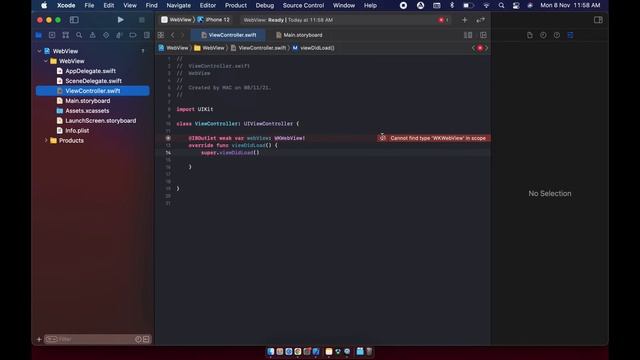The height and width of the screenshot is (360, 640).
Task: Open the Issue navigator
Action: coord(92,35)
